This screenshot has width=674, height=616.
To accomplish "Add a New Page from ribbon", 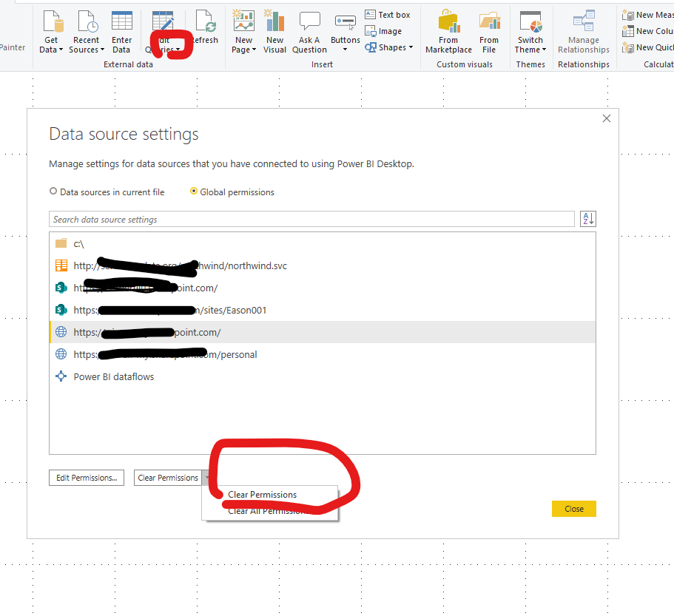I will (x=243, y=33).
